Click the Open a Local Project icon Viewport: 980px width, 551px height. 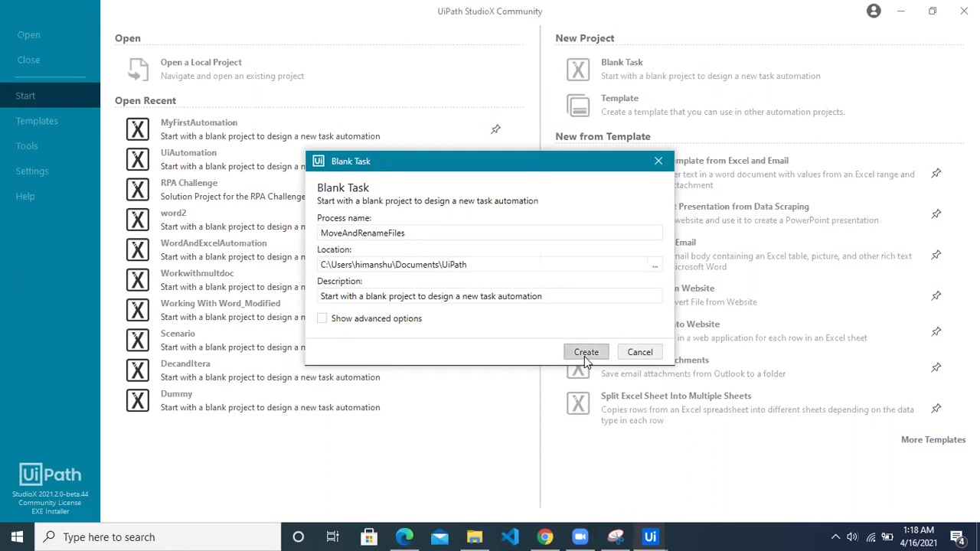point(138,69)
